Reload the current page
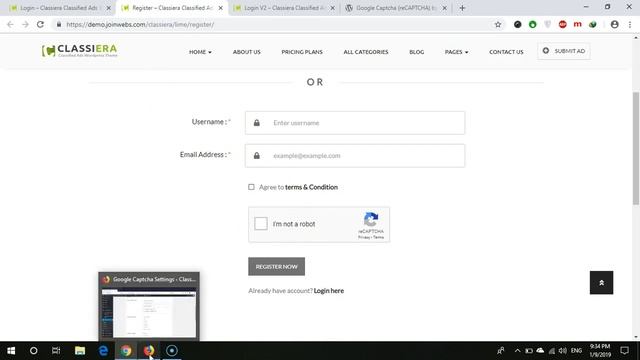Image resolution: width=640 pixels, height=360 pixels. pyautogui.click(x=40, y=24)
